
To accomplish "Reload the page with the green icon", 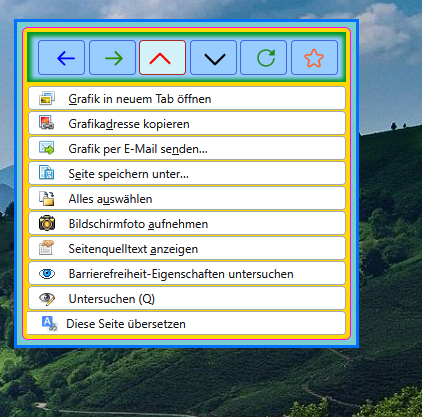I will click(263, 58).
